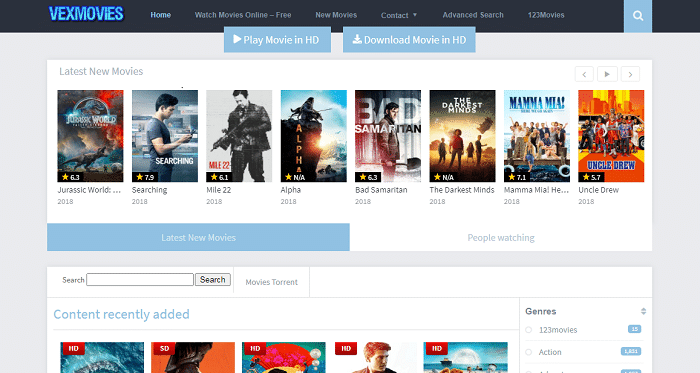This screenshot has width=700, height=373.
Task: Open Advanced Search menu item
Action: tap(473, 15)
